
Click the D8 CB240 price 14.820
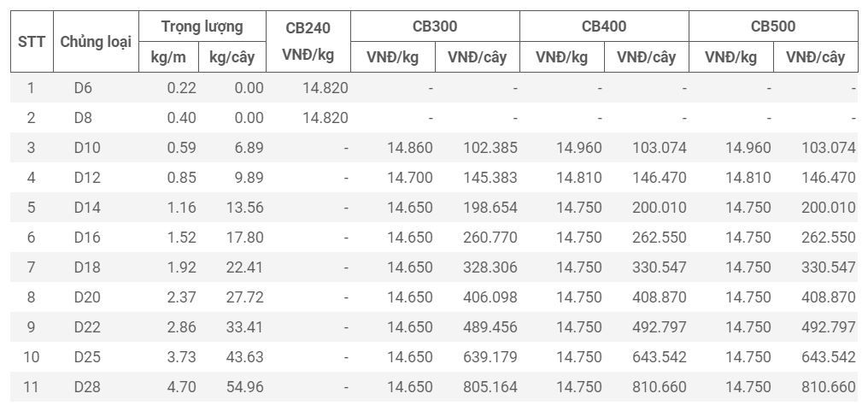pos(325,118)
